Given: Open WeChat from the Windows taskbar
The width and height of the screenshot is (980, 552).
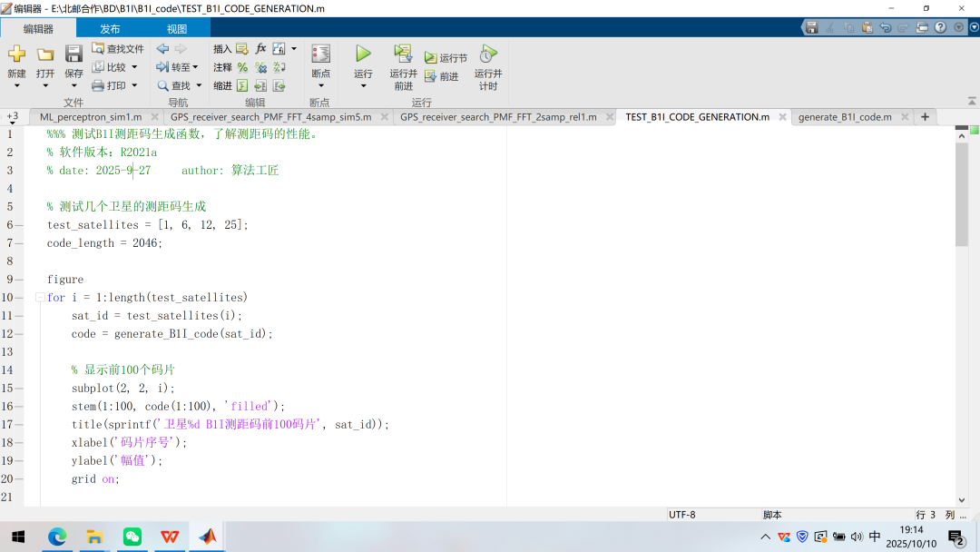Looking at the screenshot, I should point(132,537).
